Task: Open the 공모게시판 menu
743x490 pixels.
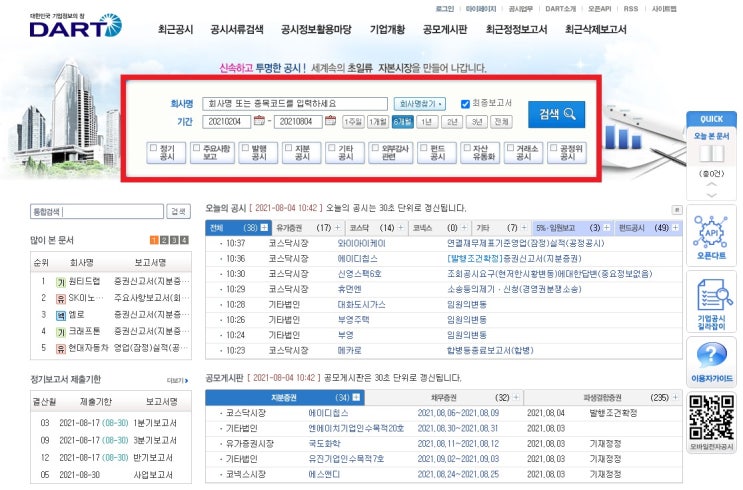Action: click(x=445, y=29)
